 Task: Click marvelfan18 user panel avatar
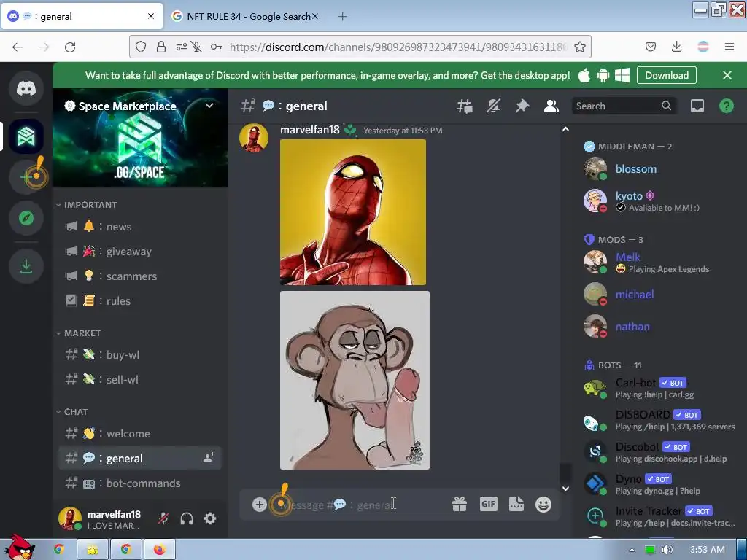pos(69,518)
